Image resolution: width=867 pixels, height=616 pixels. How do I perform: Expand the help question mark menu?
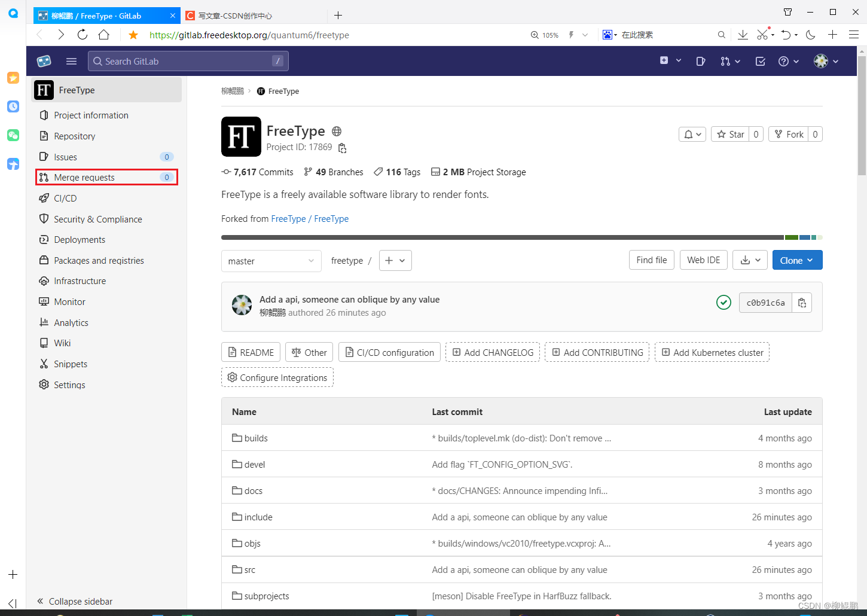789,61
